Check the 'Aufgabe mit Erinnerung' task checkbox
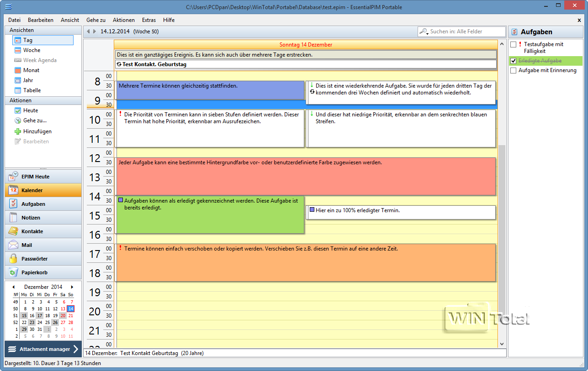Image resolution: width=588 pixels, height=371 pixels. pos(514,71)
